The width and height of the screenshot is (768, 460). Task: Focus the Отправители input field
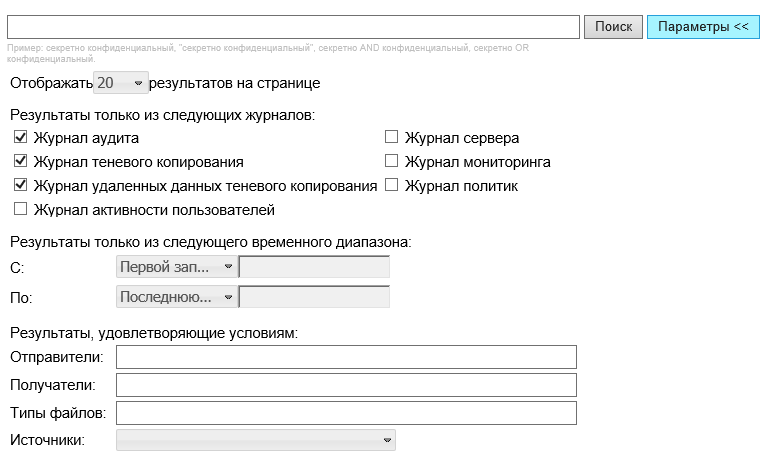(346, 357)
